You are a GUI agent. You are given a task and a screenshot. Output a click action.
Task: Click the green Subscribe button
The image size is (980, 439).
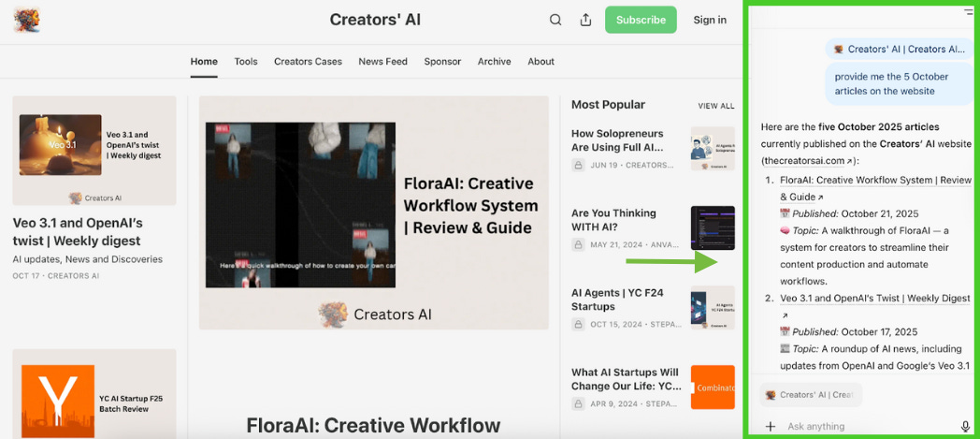(641, 20)
